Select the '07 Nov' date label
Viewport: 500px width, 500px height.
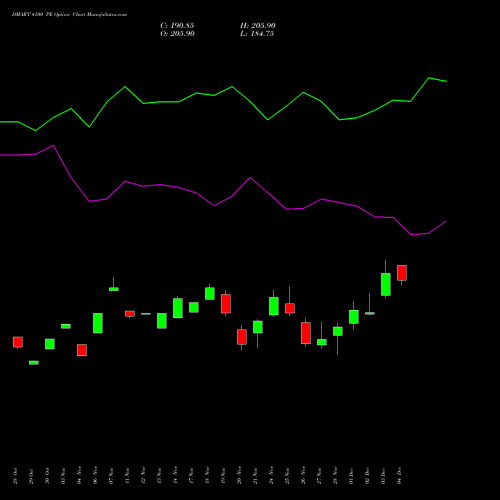111,476
